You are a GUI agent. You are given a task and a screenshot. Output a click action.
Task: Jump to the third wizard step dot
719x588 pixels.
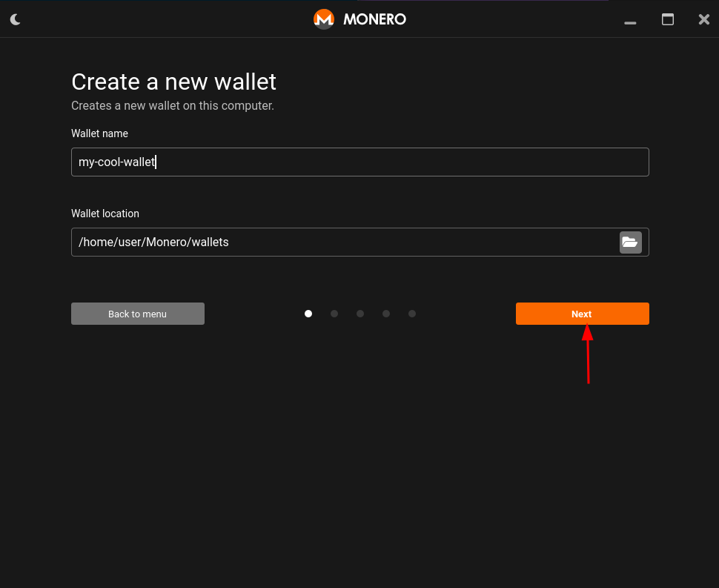[x=360, y=314]
